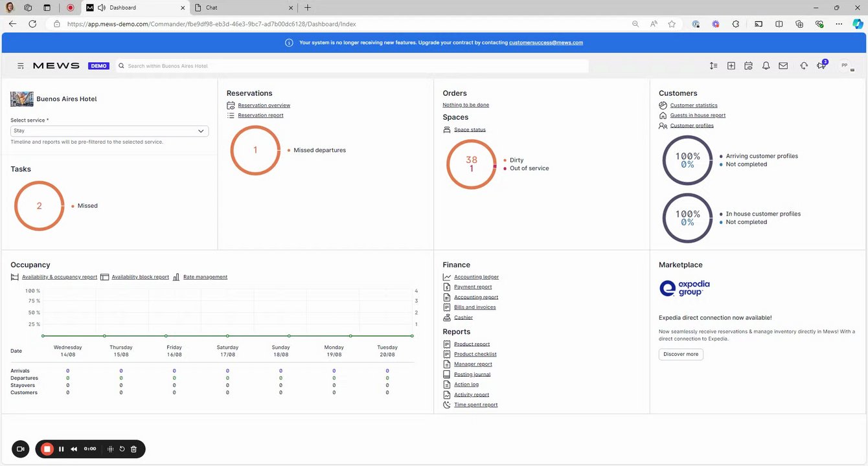This screenshot has height=466, width=868.
Task: Expand the Select service dropdown
Action: 109,131
